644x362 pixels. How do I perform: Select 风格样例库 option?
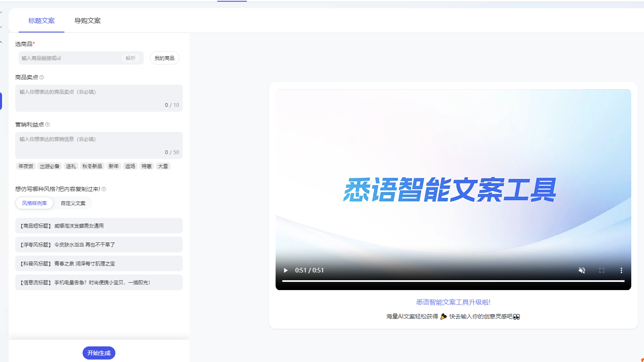pos(34,203)
